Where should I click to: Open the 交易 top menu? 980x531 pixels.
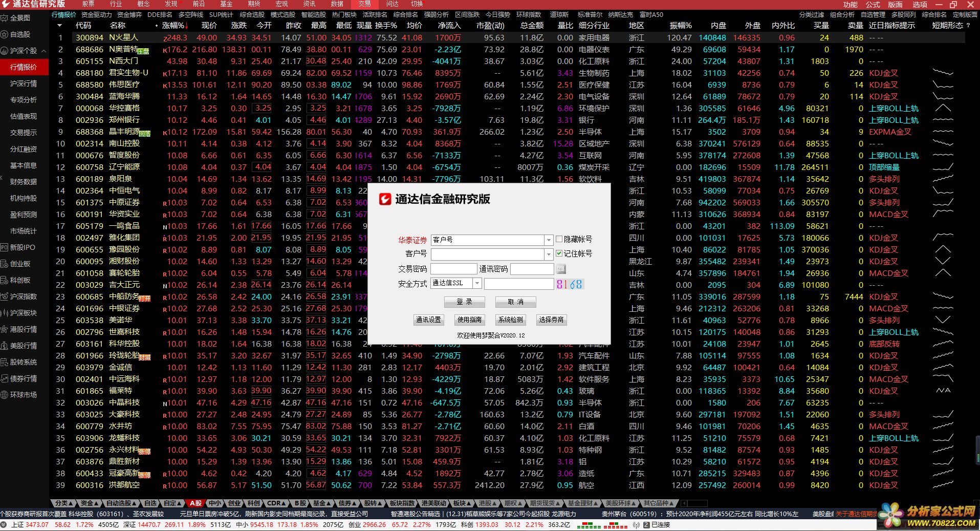(x=364, y=4)
